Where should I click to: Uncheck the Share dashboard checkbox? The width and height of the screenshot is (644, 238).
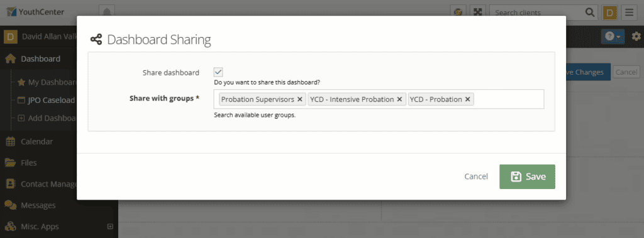point(218,72)
